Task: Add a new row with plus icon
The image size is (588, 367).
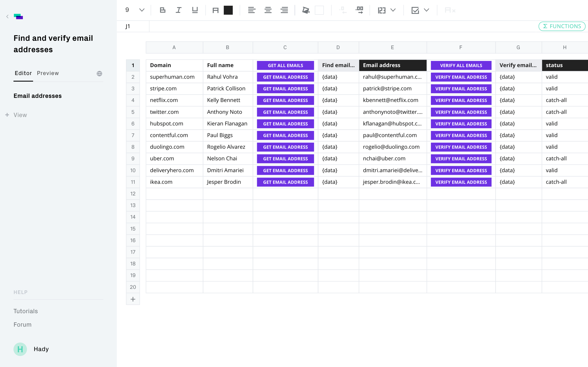Action: 133,299
